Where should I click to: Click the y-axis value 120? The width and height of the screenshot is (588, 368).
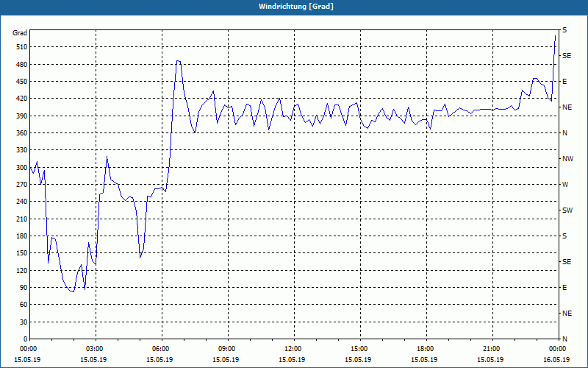(x=22, y=270)
